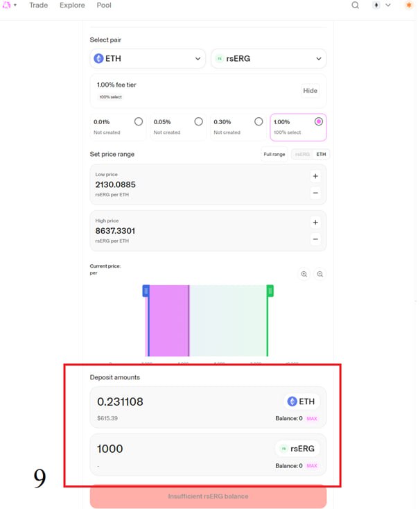Decrease high price with minus button
Viewport: 420px width, 509px height.
click(315, 239)
